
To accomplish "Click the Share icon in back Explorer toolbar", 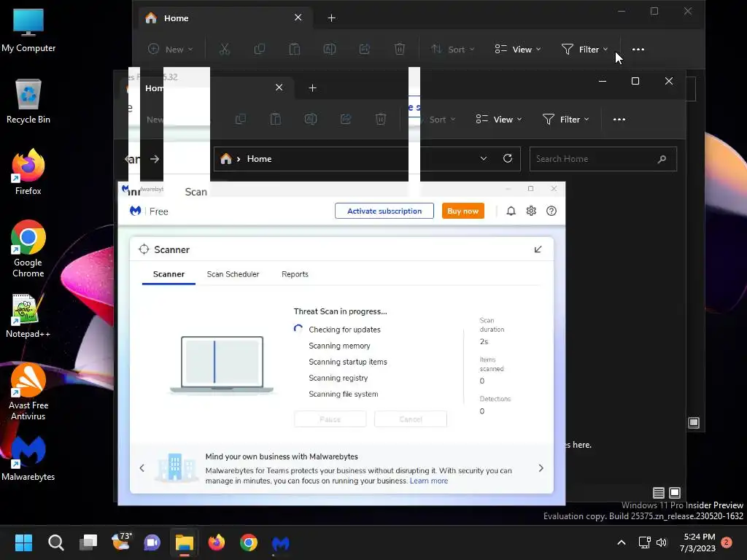I will point(365,49).
